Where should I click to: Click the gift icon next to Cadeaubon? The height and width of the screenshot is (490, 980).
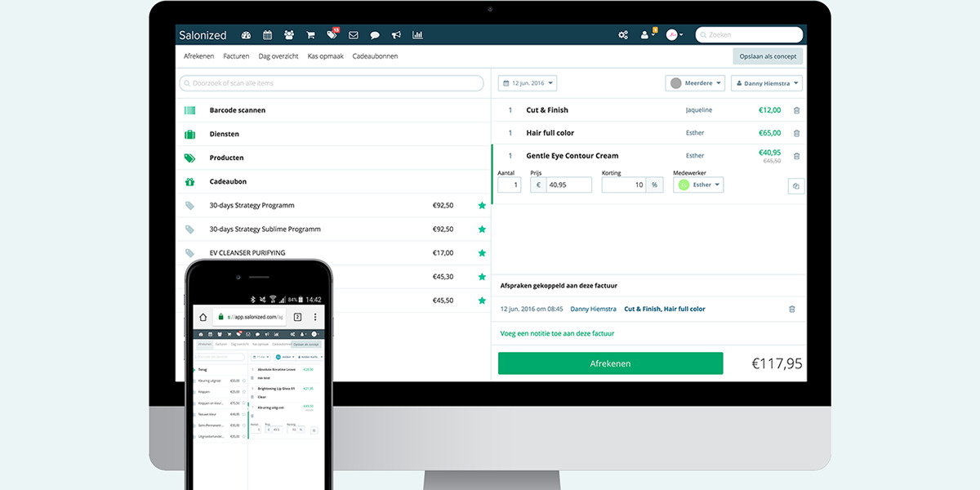tap(189, 181)
